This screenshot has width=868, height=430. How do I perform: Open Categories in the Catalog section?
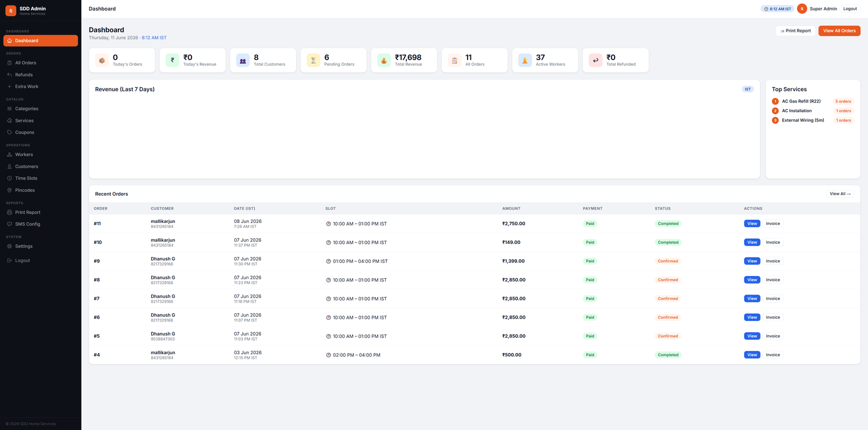(41, 109)
